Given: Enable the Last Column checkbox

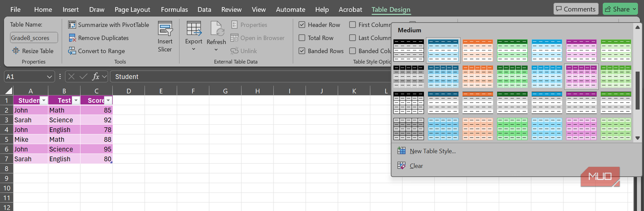Looking at the screenshot, I should (x=352, y=38).
